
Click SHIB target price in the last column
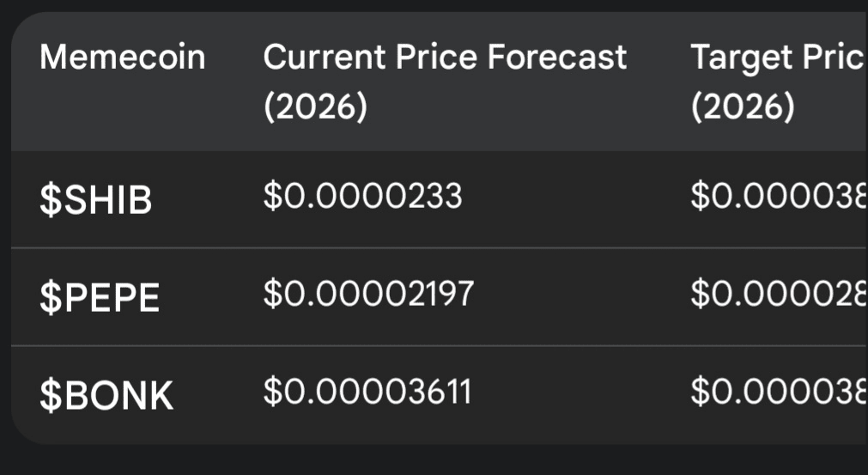pyautogui.click(x=779, y=197)
